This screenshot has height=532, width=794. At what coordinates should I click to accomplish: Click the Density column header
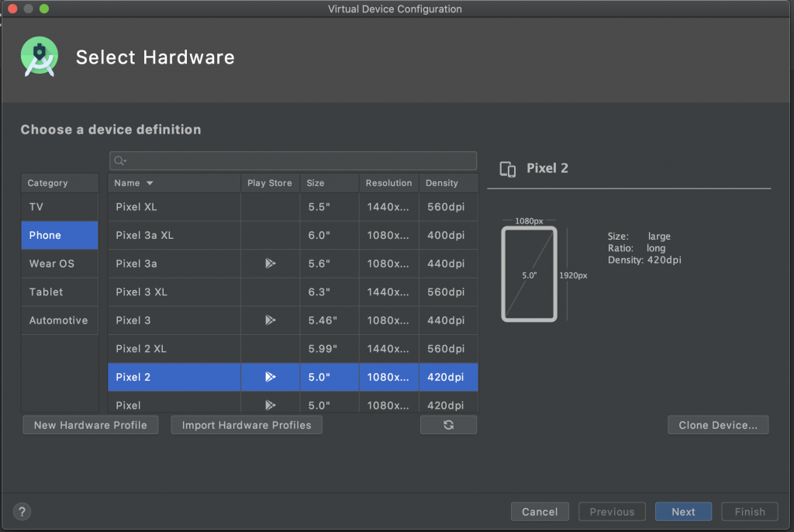tap(442, 183)
